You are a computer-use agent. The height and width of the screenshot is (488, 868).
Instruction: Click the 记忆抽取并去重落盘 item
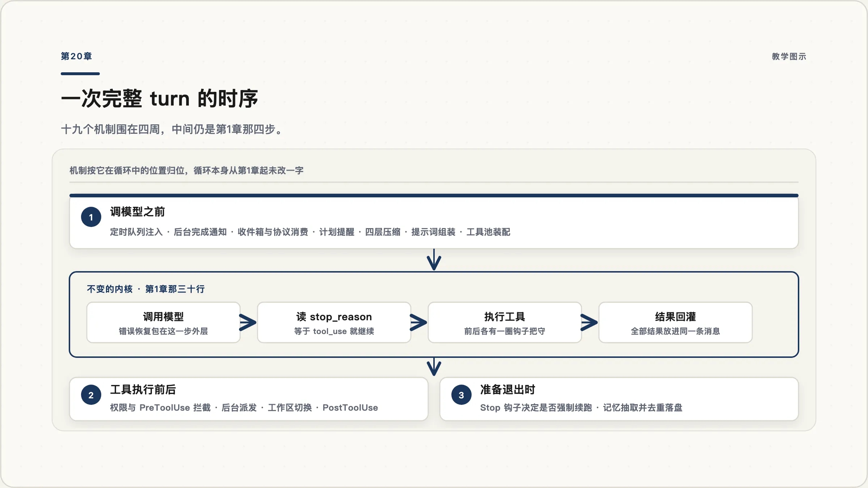[x=643, y=408]
